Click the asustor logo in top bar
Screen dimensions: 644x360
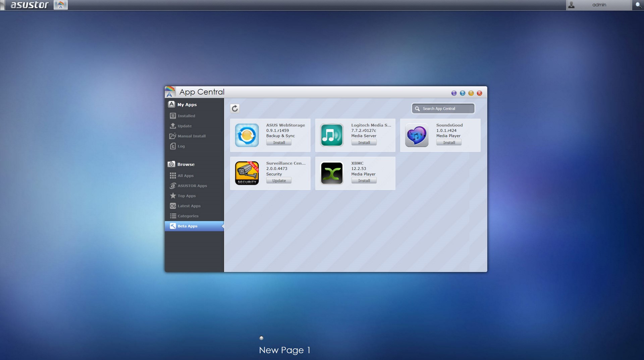click(30, 5)
